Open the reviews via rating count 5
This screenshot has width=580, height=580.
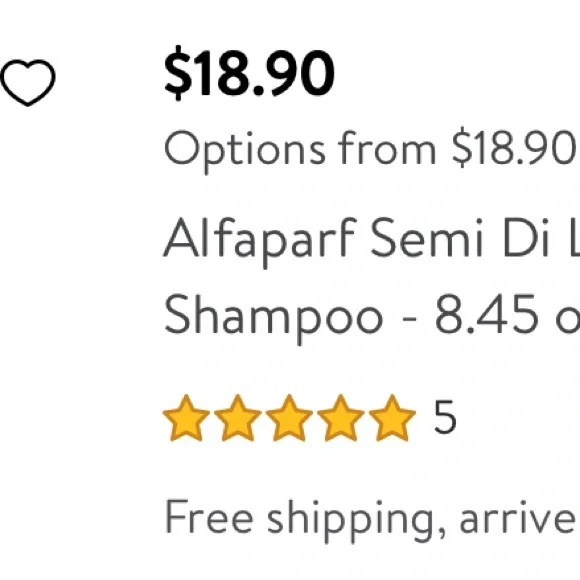pos(445,417)
